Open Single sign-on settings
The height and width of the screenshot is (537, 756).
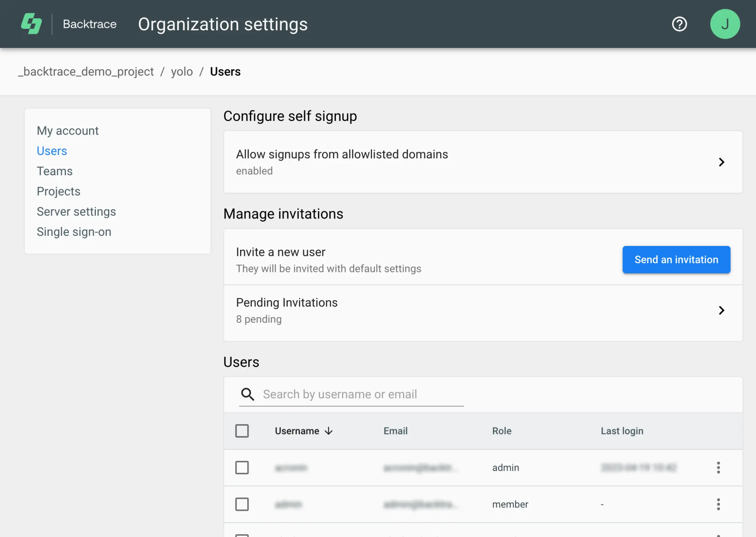click(x=74, y=232)
